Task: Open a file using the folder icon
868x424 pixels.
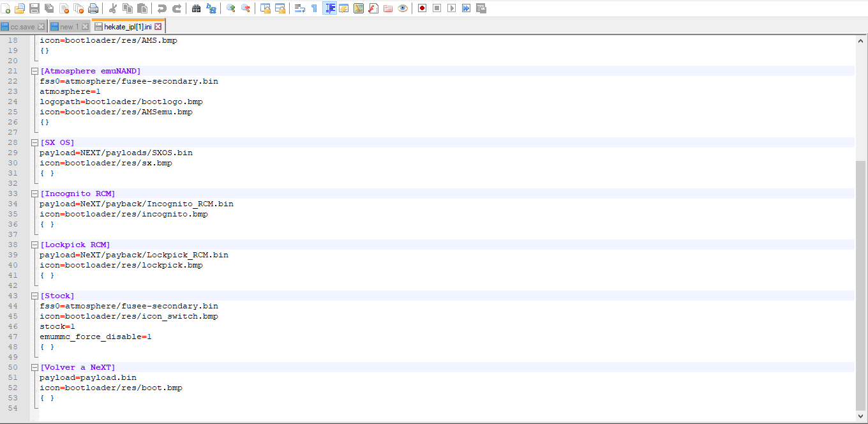Action: coord(20,8)
